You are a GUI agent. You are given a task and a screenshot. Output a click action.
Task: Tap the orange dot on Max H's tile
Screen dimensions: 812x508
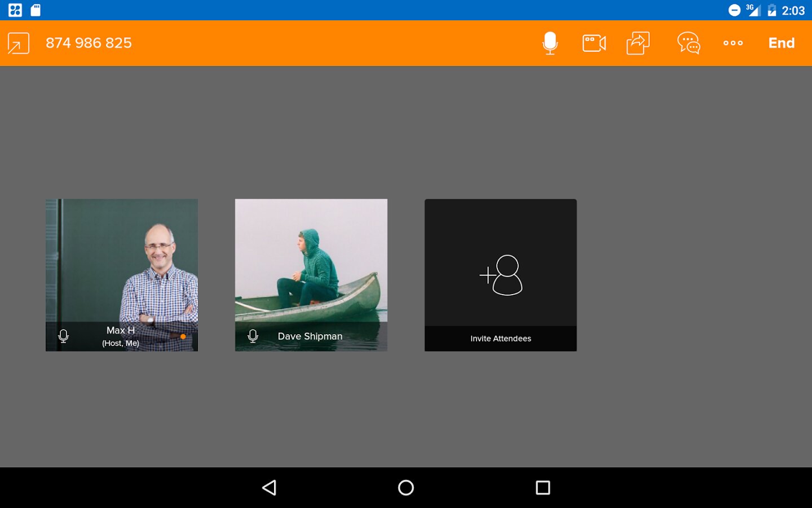183,336
